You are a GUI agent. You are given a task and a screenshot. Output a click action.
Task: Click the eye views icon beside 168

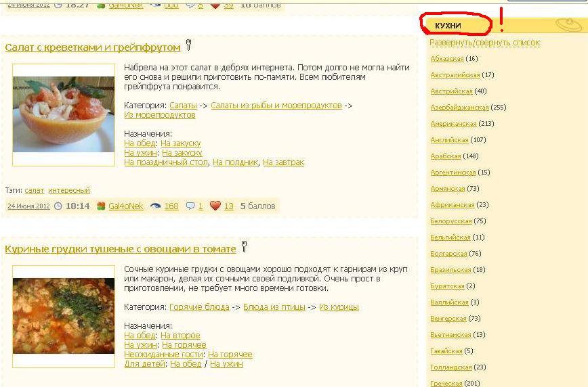tap(155, 206)
